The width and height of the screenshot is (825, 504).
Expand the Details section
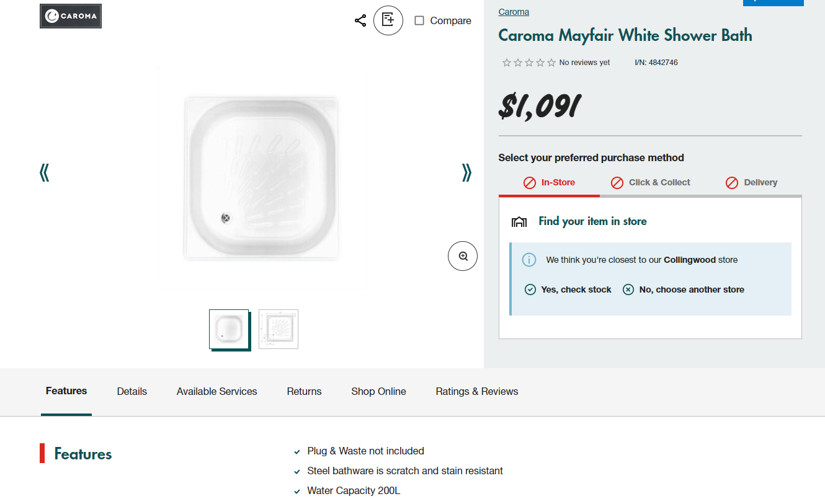[132, 391]
